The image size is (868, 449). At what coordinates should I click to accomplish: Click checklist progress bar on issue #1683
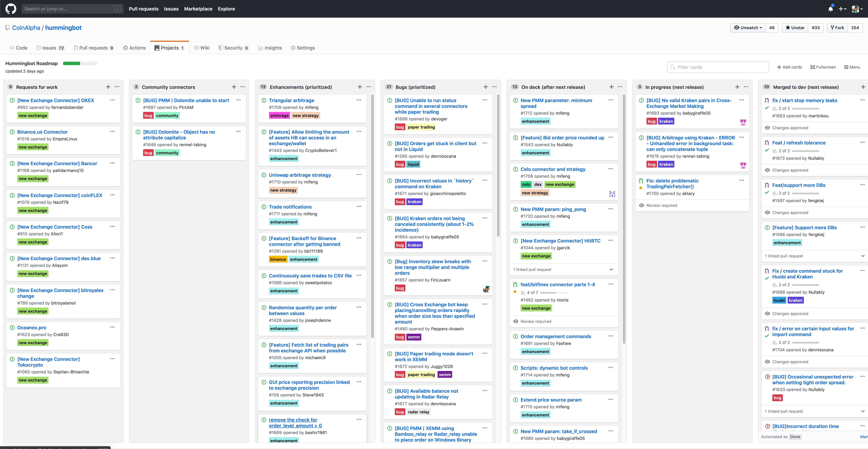(806, 109)
